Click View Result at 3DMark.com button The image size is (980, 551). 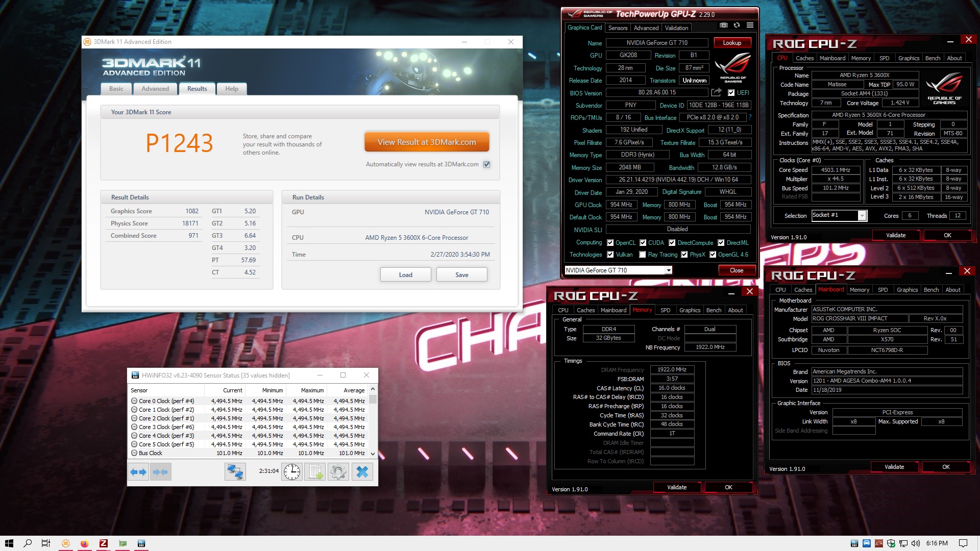click(x=427, y=142)
